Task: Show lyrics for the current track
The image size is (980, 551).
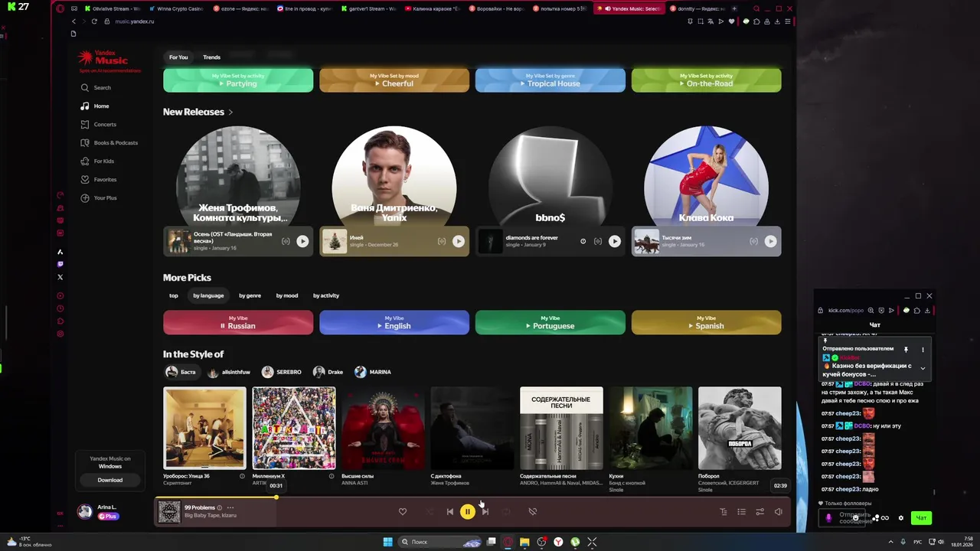Action: tap(724, 511)
